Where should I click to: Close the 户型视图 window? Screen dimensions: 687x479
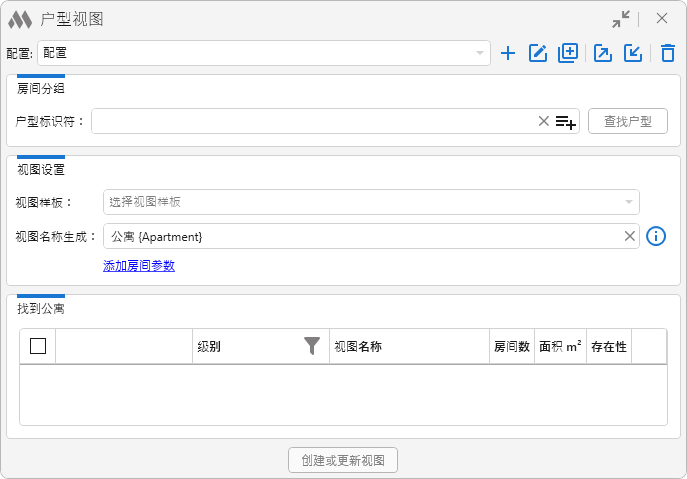[662, 18]
